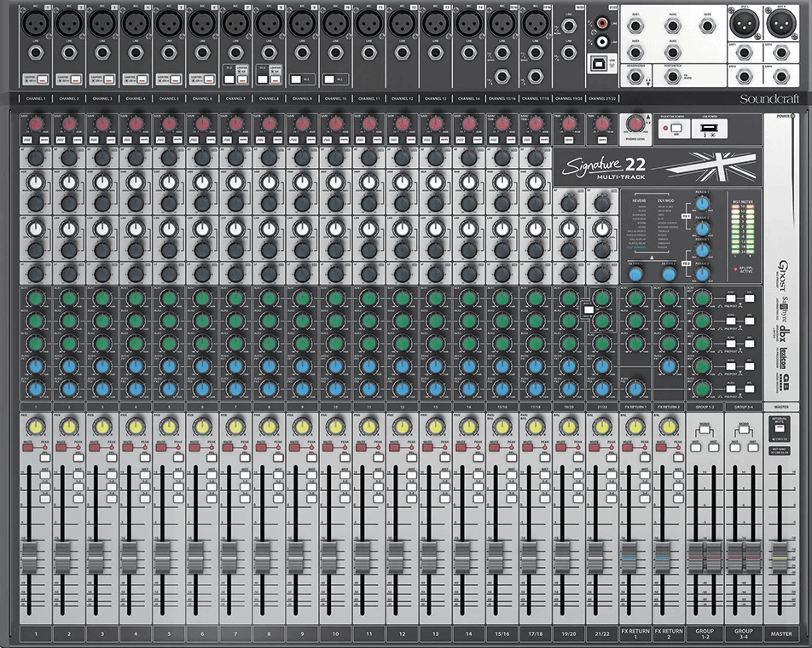Click the green AUX1 knob on channel 5
The width and height of the screenshot is (812, 648).
point(169,298)
